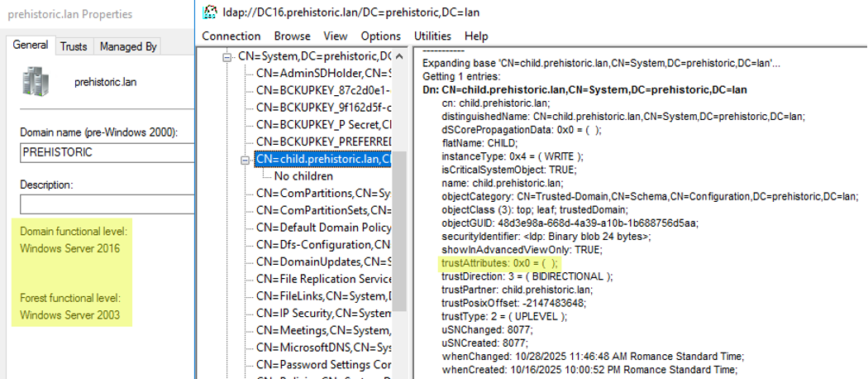
Task: Click the trustAttributes: 0x0 line
Action: pos(500,263)
